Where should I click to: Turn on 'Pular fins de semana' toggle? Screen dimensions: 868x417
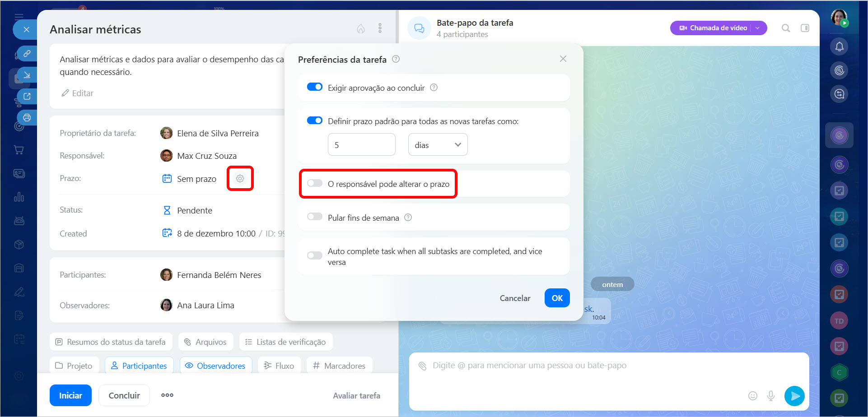(315, 217)
